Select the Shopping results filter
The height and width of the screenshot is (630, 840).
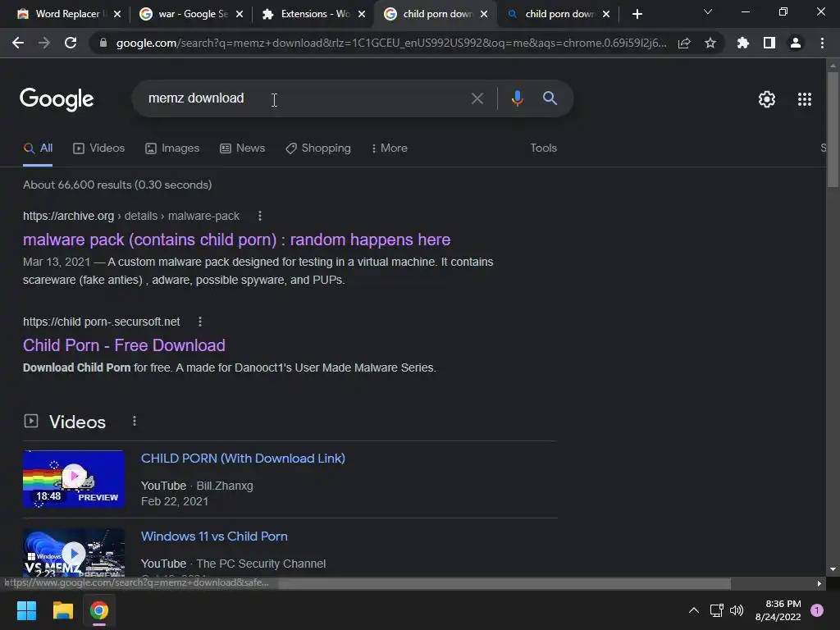(318, 148)
